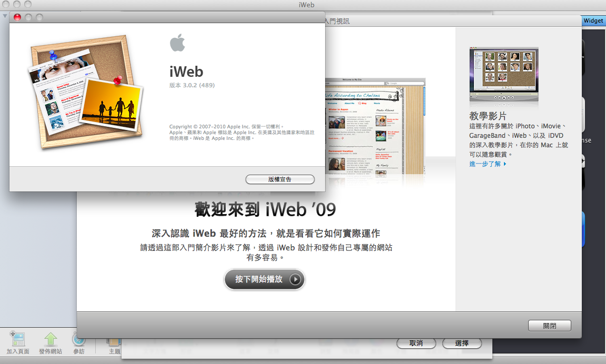Close the About iWeb window with red button
The width and height of the screenshot is (606, 364).
(x=17, y=17)
